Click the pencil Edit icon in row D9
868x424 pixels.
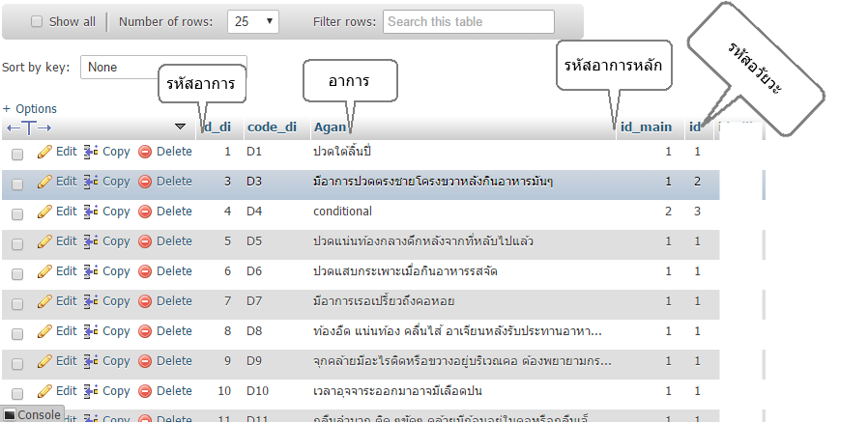pyautogui.click(x=44, y=360)
